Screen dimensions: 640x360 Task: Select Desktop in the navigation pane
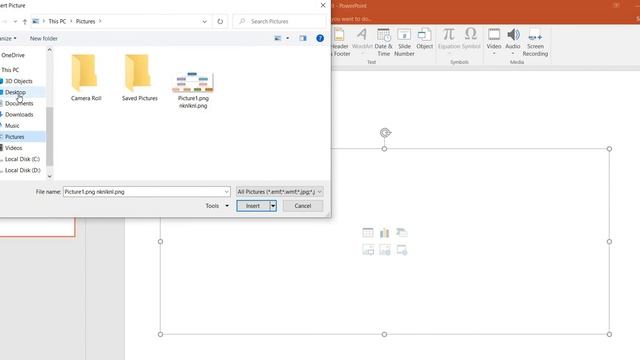click(x=15, y=92)
